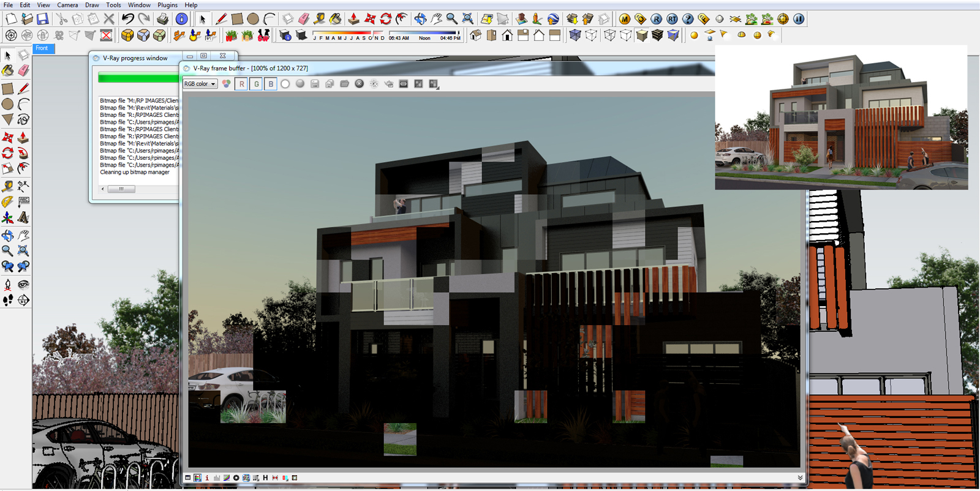980x491 pixels.
Task: Select the Look Around eye tool in left toolbar
Action: (x=23, y=284)
